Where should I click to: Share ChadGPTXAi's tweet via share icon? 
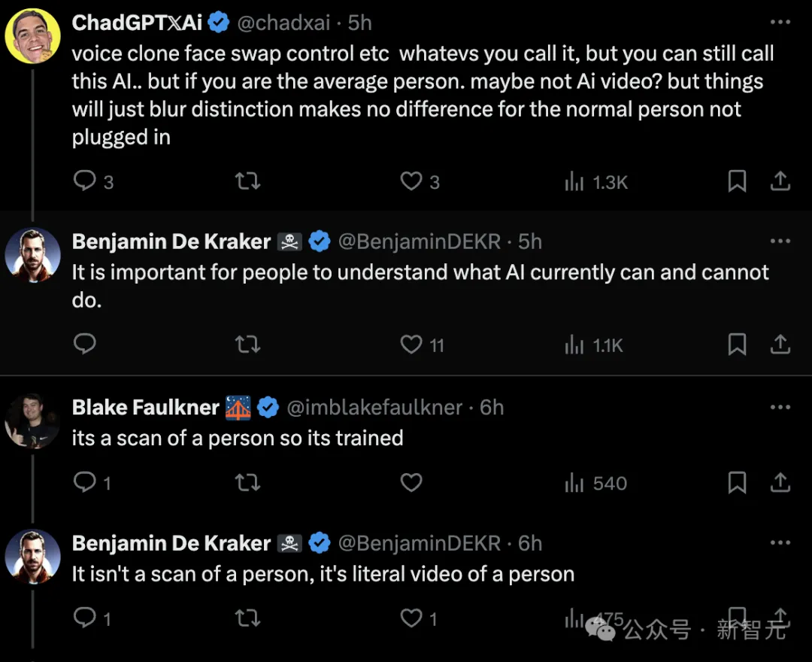[780, 181]
